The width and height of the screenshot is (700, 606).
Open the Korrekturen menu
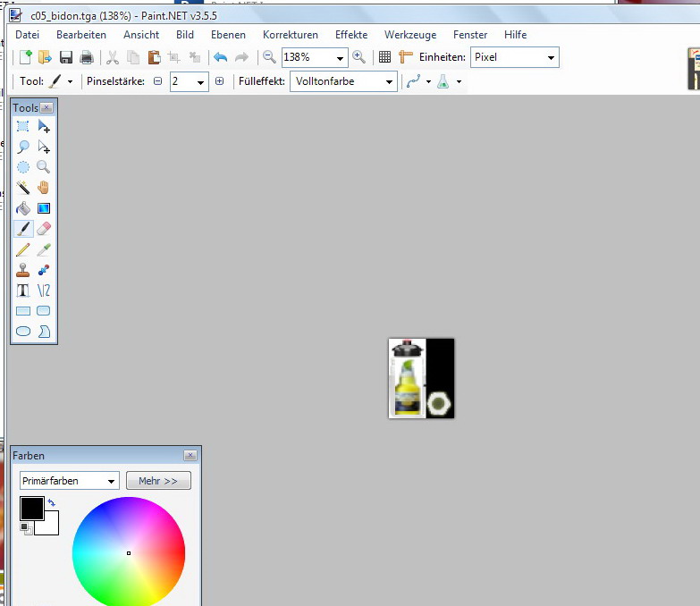click(290, 35)
